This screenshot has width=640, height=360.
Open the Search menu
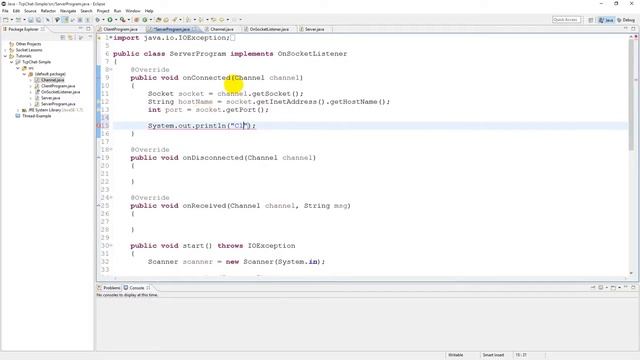86,11
